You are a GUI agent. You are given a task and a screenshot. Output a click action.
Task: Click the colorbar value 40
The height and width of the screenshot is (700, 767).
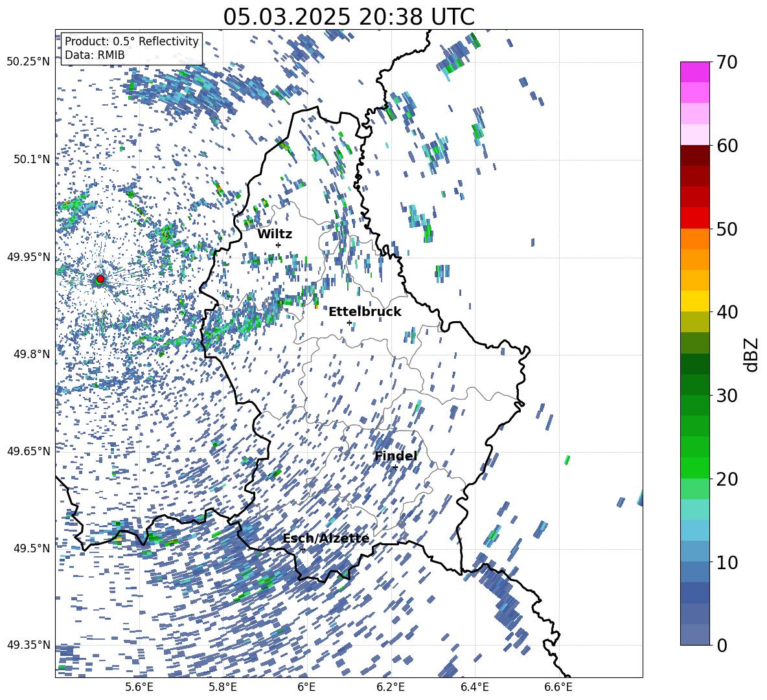pos(727,312)
